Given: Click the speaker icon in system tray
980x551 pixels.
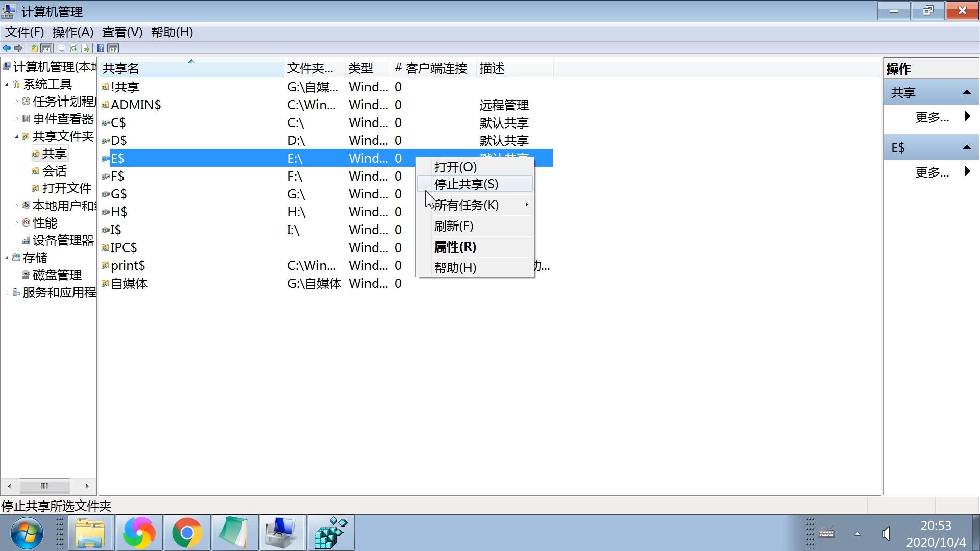Looking at the screenshot, I should [x=887, y=534].
